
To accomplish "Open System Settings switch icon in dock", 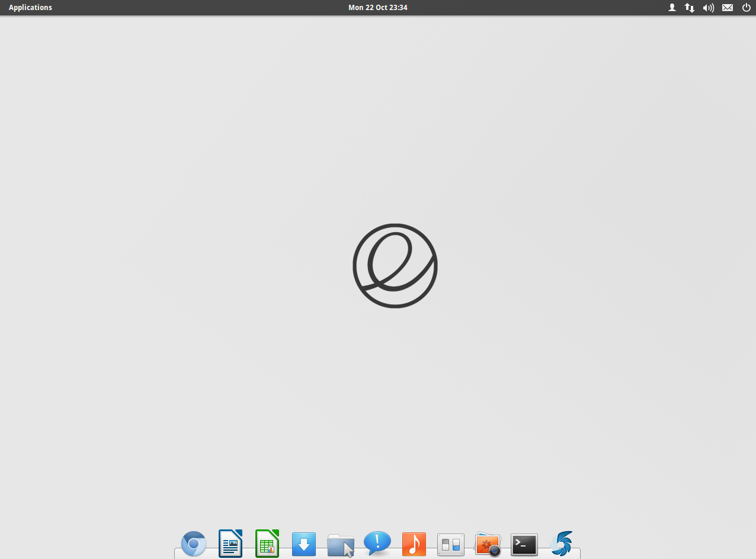I will tap(451, 544).
